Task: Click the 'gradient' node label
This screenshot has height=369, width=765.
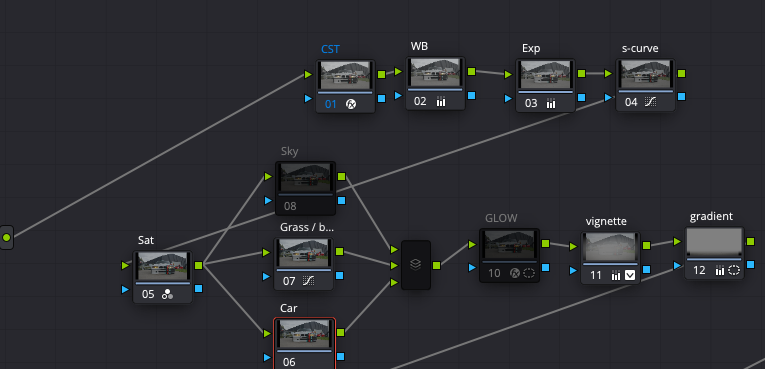Action: pyautogui.click(x=711, y=216)
